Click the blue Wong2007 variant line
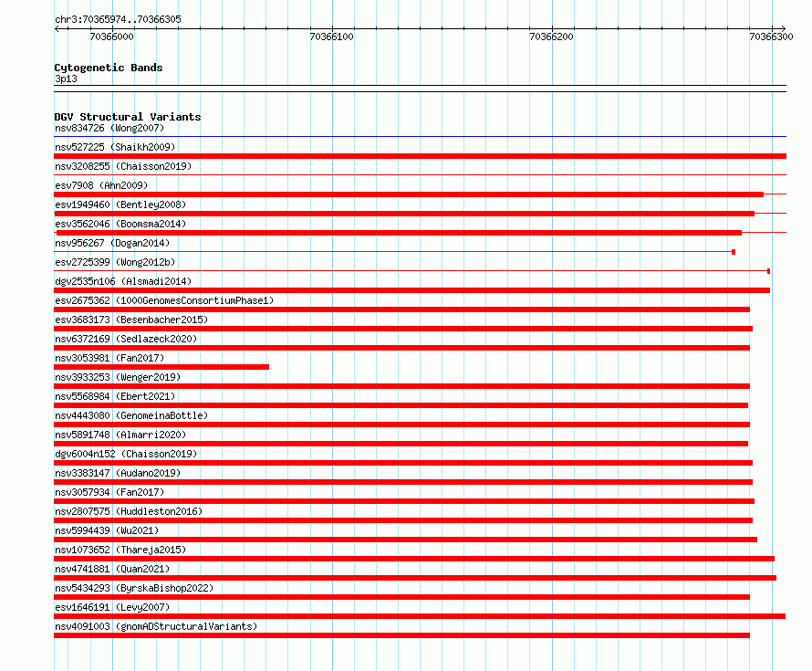The image size is (812, 671). 420,137
